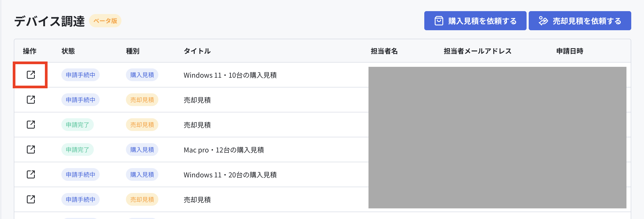The height and width of the screenshot is (219, 644).
Task: Open the 申請完了 売却見積 row's detail icon
Action: coord(31,125)
